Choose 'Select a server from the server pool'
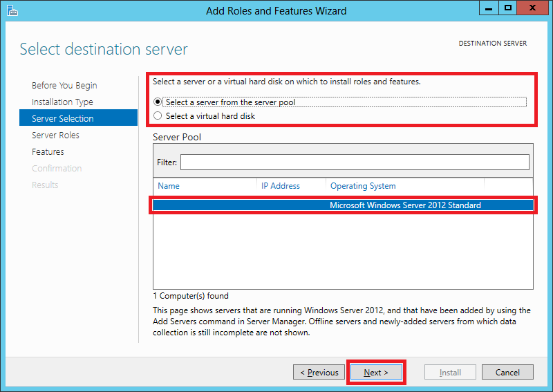The width and height of the screenshot is (553, 392). click(x=158, y=102)
